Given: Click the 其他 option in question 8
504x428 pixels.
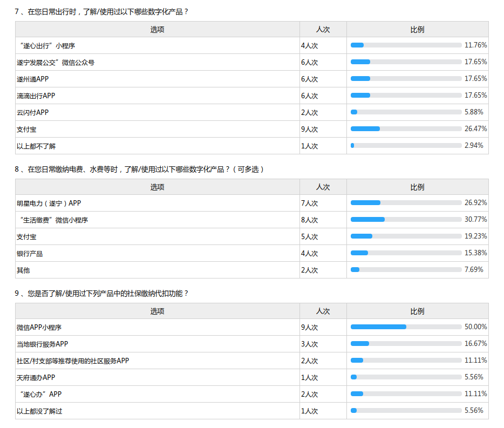Looking at the screenshot, I should (x=23, y=270).
